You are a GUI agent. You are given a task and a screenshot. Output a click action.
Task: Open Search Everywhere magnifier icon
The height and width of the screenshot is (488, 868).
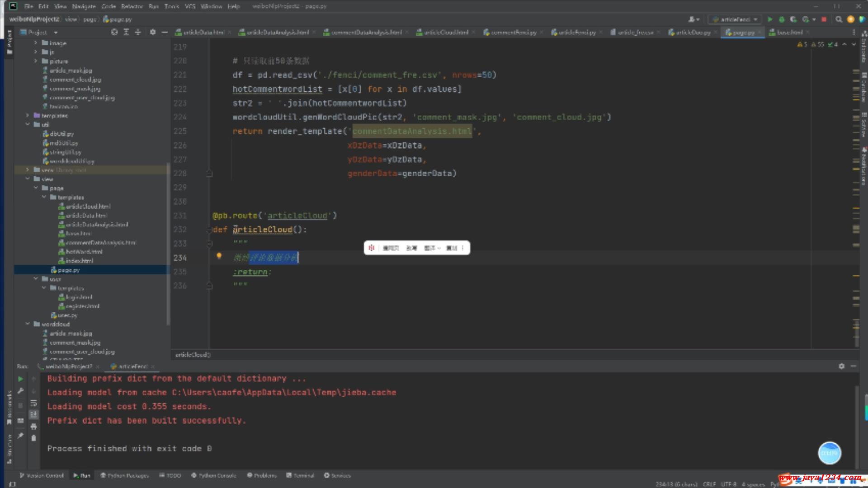[839, 19]
